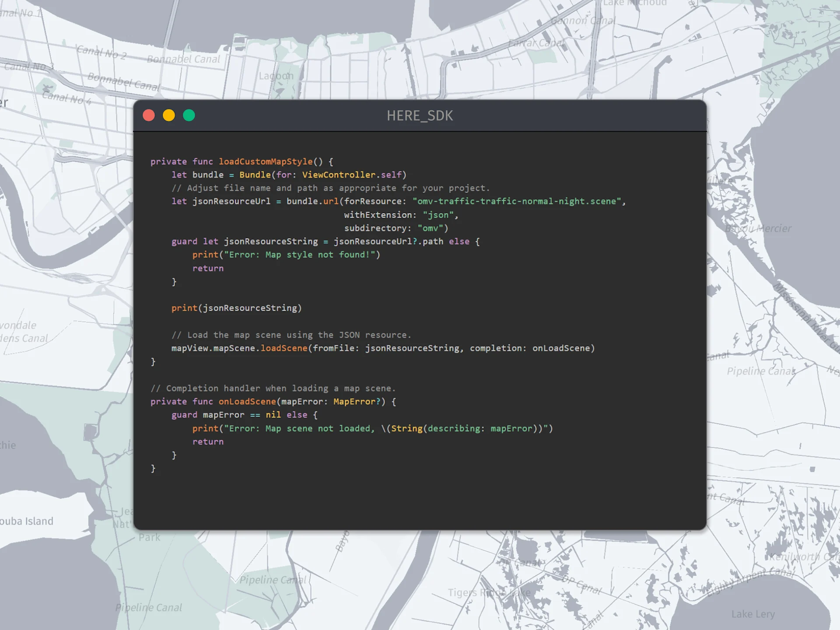
Task: Click the green maximize window dot
Action: coord(189,115)
